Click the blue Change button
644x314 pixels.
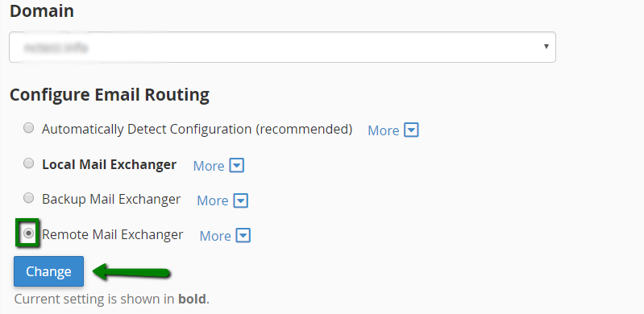48,271
